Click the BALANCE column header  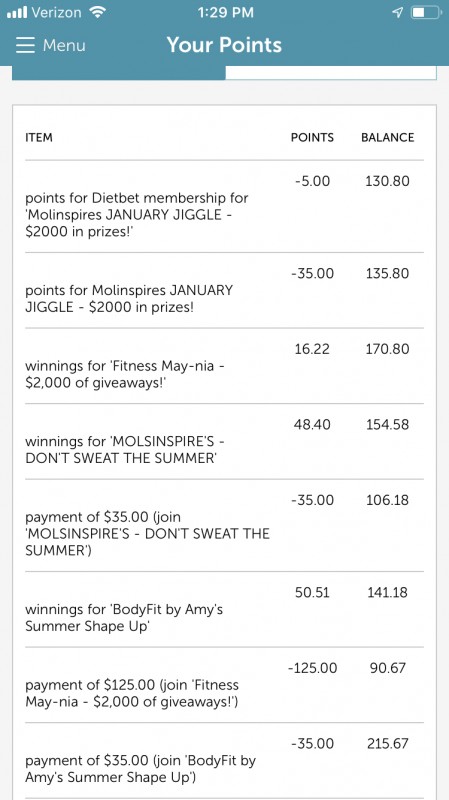coord(388,138)
